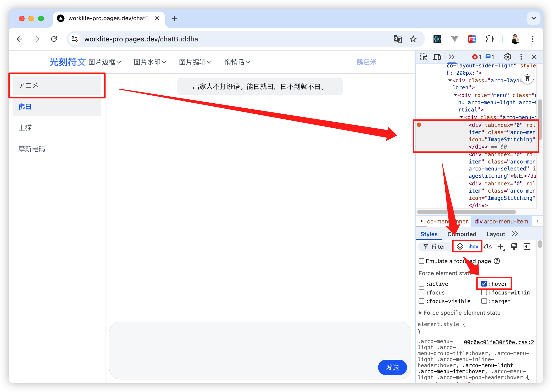Click the React DevTools extension icon
This screenshot has width=552, height=392.
[x=437, y=39]
